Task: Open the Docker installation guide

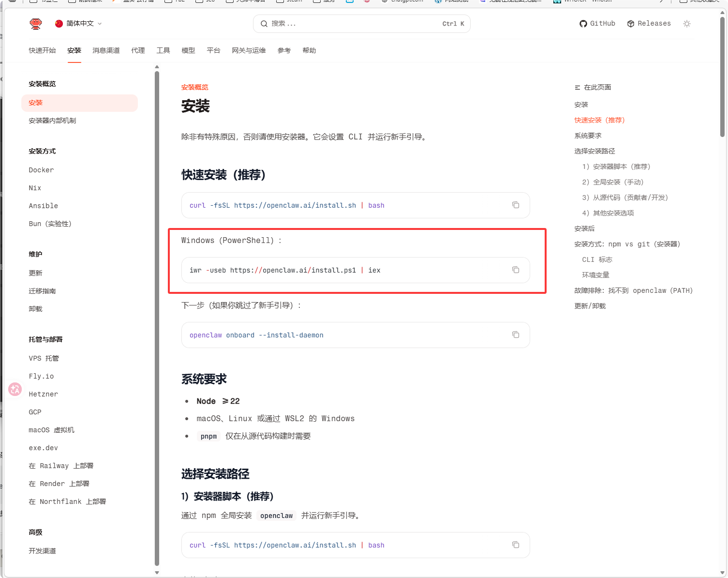Action: pyautogui.click(x=41, y=170)
